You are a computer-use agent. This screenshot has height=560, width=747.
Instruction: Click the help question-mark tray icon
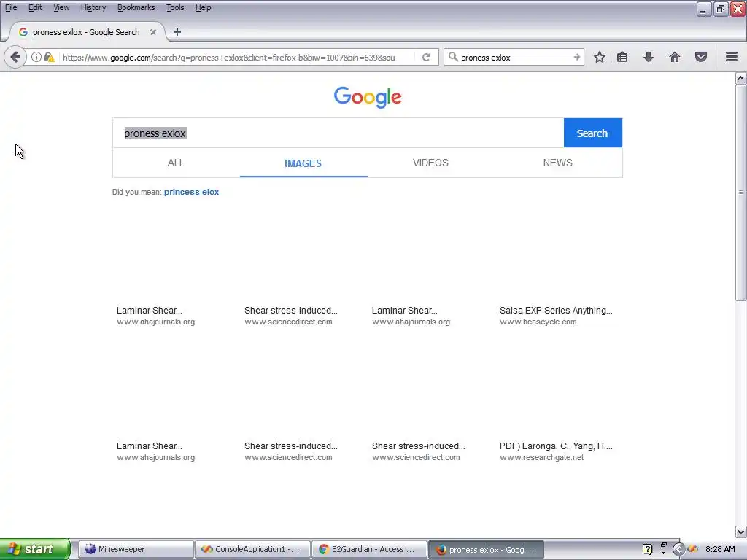click(648, 550)
